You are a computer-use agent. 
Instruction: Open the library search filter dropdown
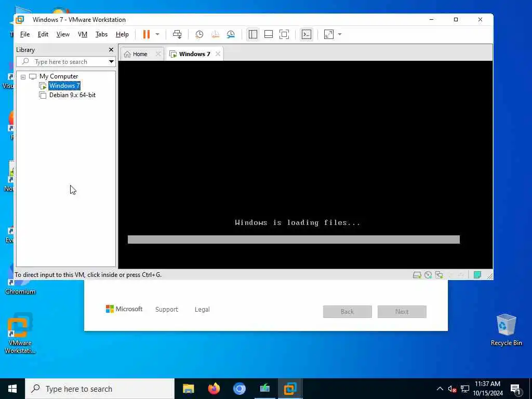coord(111,62)
